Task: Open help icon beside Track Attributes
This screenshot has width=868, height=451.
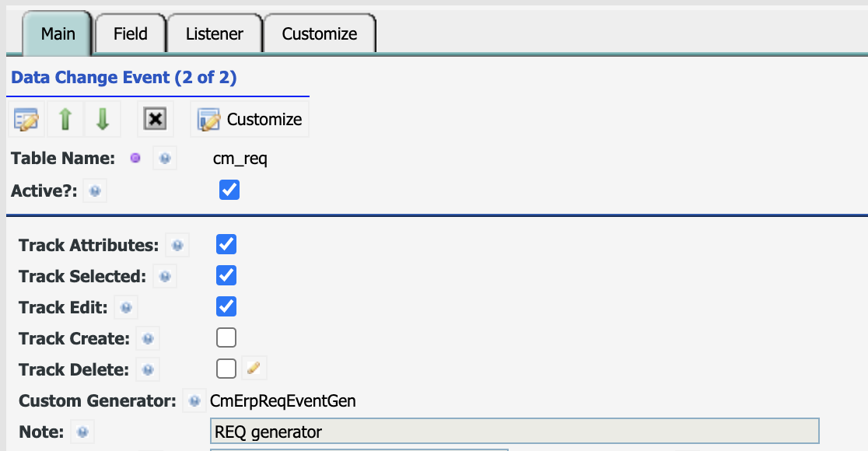Action: click(177, 245)
